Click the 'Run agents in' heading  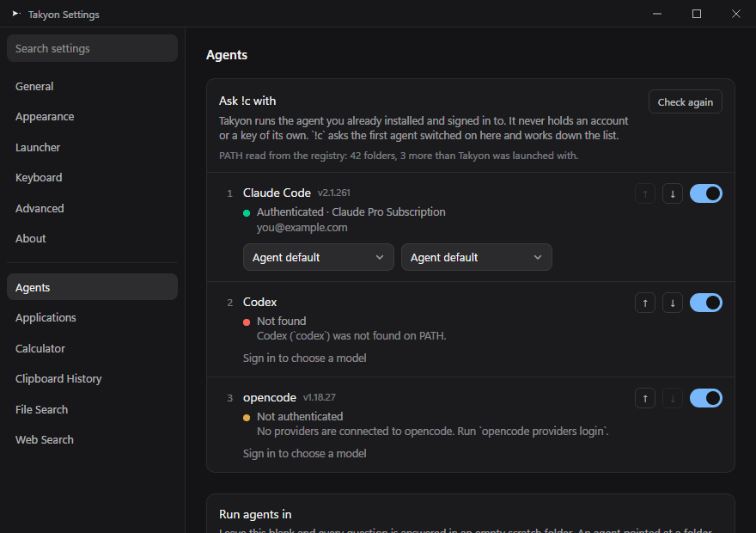255,514
